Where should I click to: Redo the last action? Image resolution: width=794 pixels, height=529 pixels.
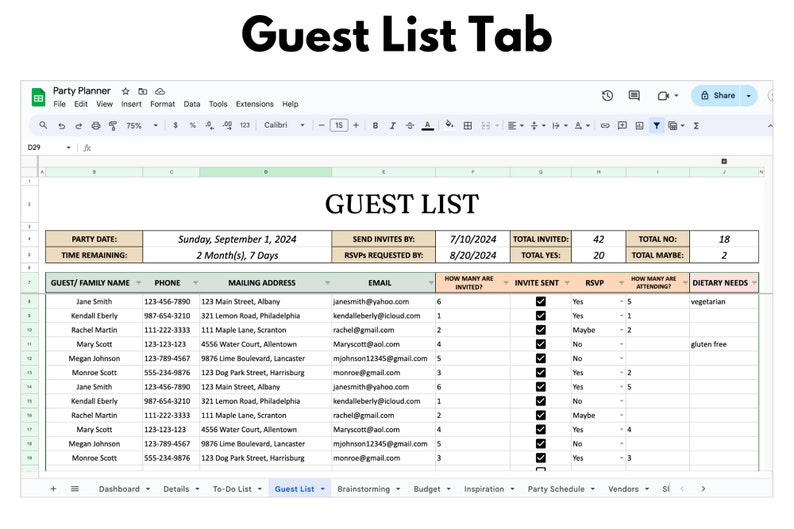pos(78,126)
